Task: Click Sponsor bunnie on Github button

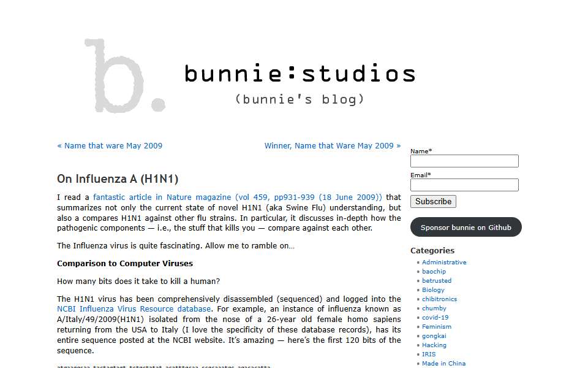Action: point(466,227)
